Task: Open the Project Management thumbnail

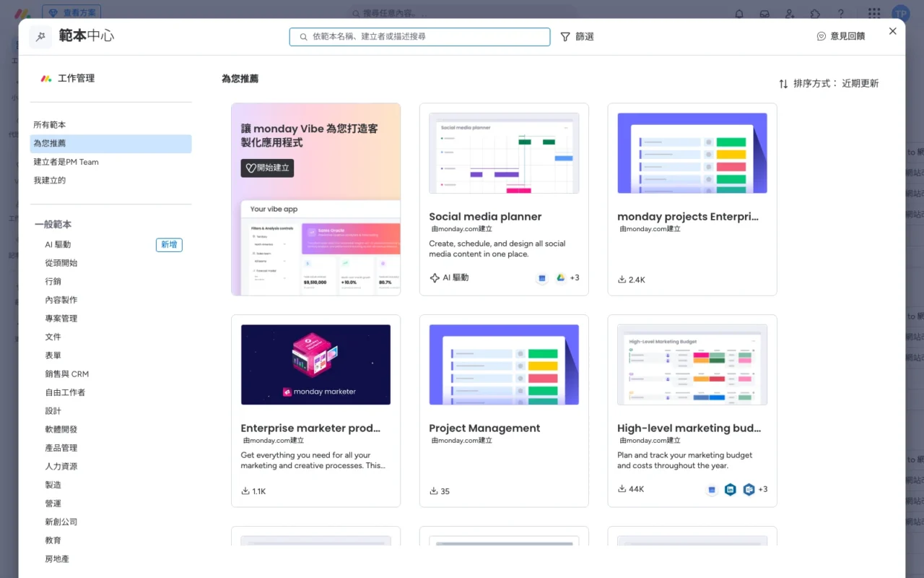Action: click(x=504, y=365)
